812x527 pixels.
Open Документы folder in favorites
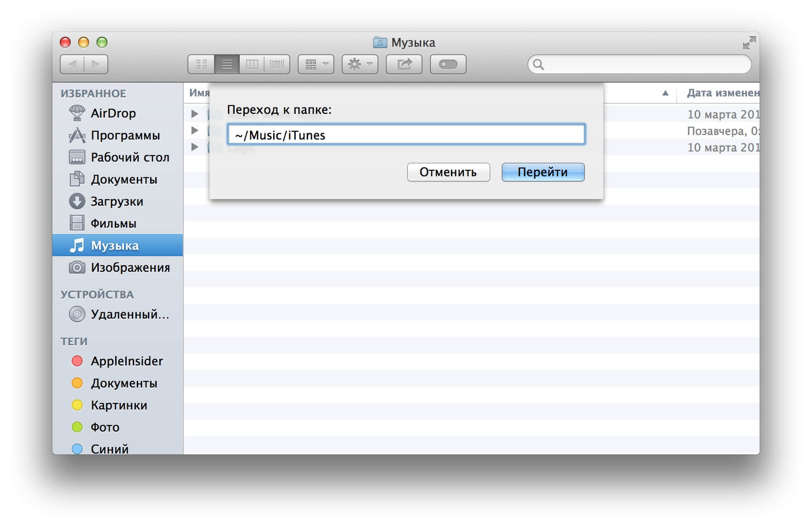[x=118, y=179]
